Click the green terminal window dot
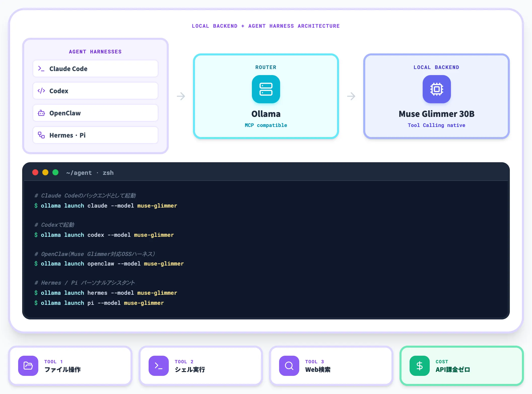This screenshot has height=394, width=532. point(55,172)
